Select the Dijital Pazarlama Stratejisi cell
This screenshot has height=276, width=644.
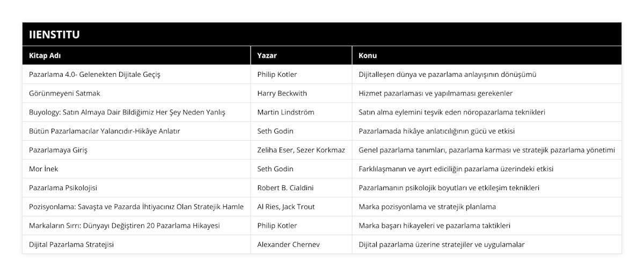pyautogui.click(x=71, y=244)
